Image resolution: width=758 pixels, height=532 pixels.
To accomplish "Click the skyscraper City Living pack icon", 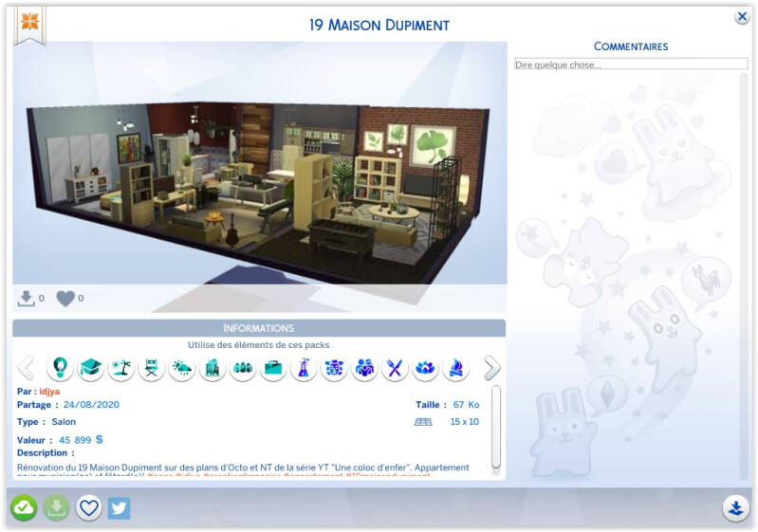I will point(213,368).
